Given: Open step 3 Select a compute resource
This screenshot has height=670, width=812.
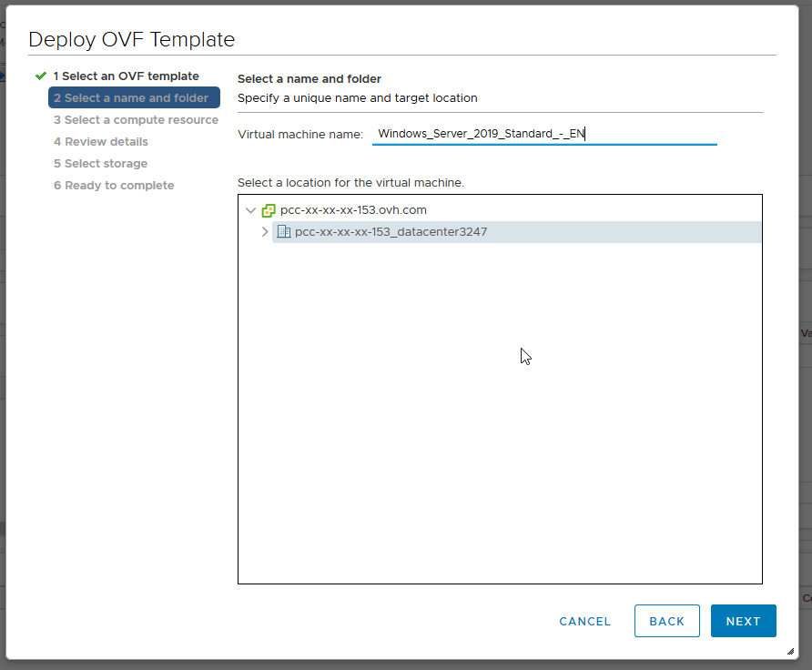Looking at the screenshot, I should [136, 119].
